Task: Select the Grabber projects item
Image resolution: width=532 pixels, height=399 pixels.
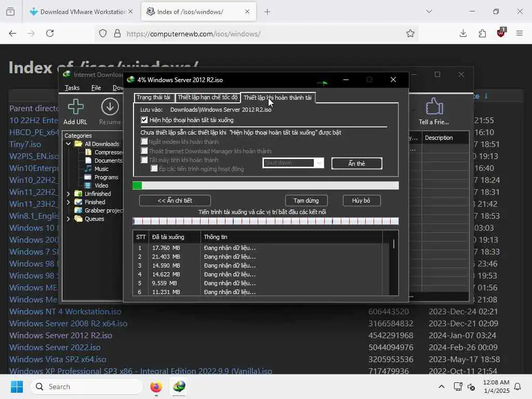Action: tap(99, 210)
